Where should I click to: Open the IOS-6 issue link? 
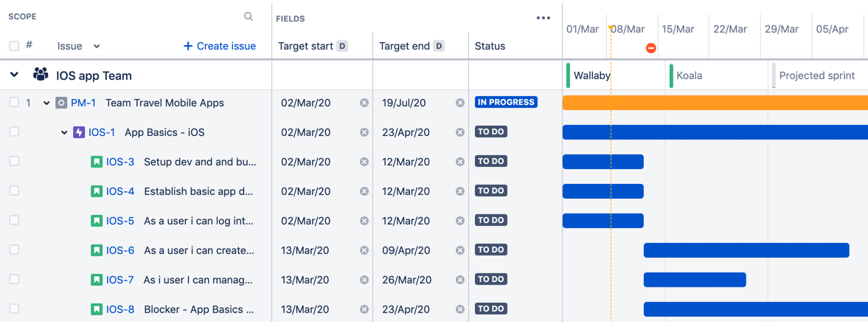pos(120,250)
